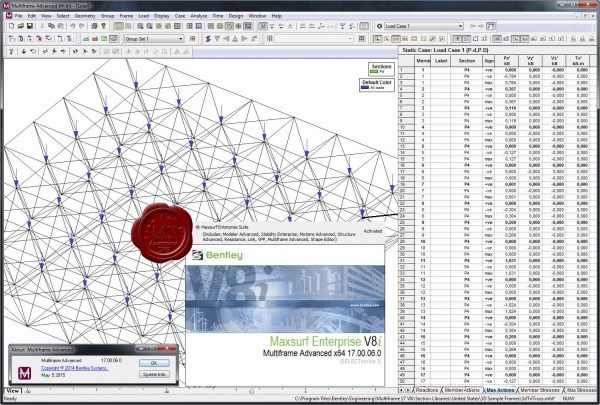
Task: Click System Info in About dialog
Action: (x=154, y=374)
